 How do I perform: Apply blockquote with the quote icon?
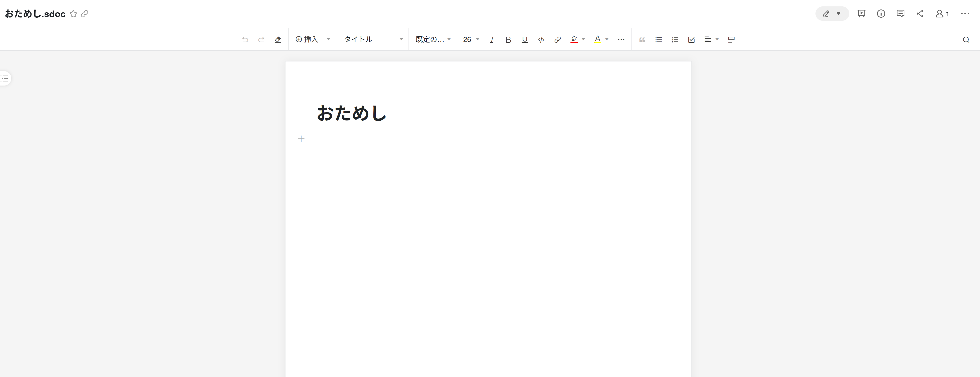[642, 39]
